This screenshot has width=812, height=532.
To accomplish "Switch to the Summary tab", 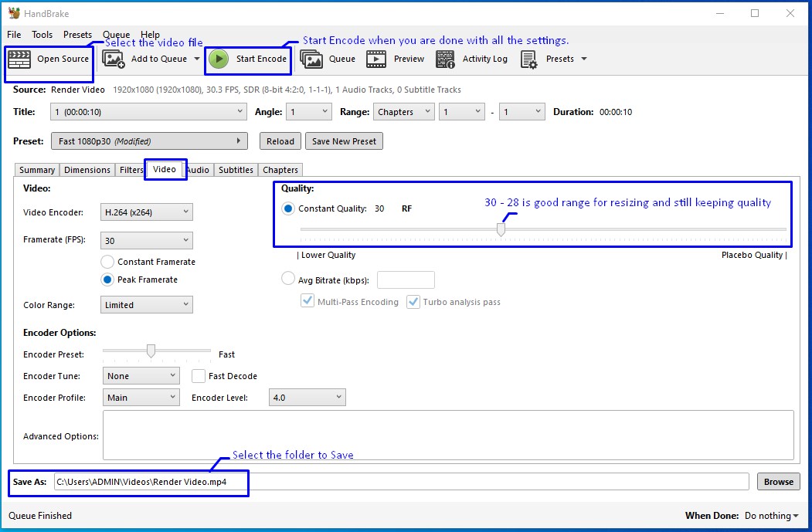I will [37, 170].
